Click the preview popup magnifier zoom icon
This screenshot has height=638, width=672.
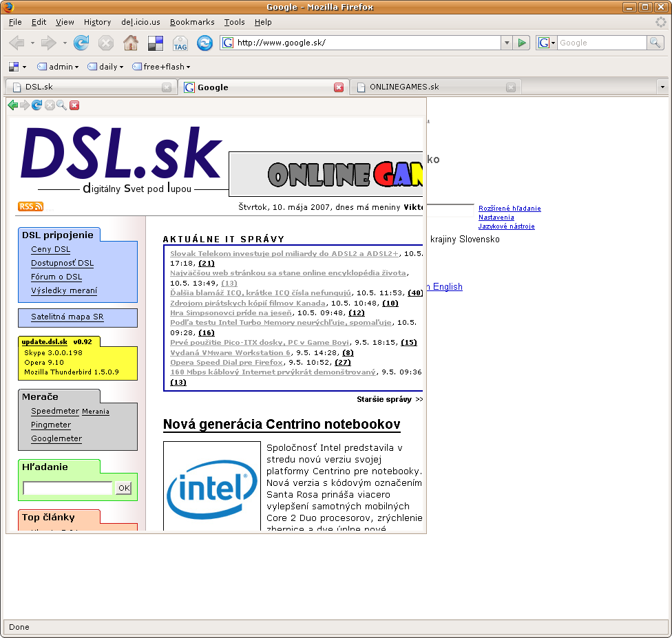point(62,105)
